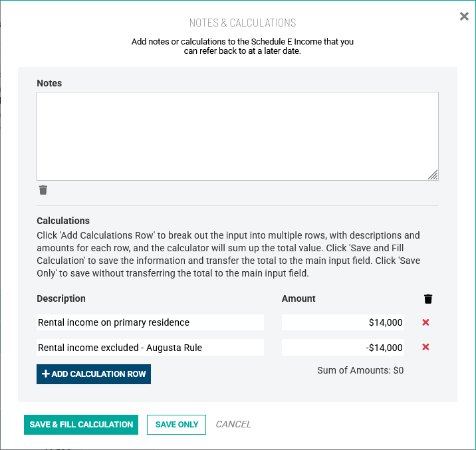Click the black trash icon beside the Amount header
476x450 pixels.
point(428,299)
